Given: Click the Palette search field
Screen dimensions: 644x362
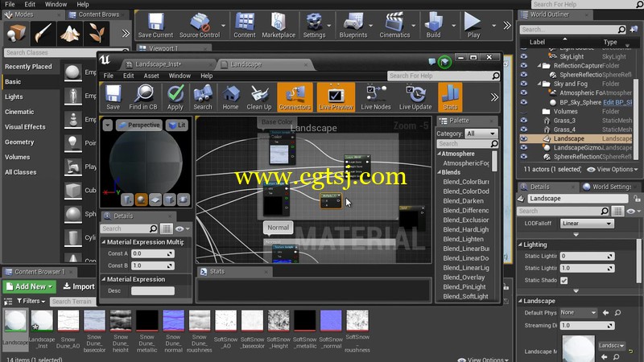Looking at the screenshot, I should pos(468,144).
